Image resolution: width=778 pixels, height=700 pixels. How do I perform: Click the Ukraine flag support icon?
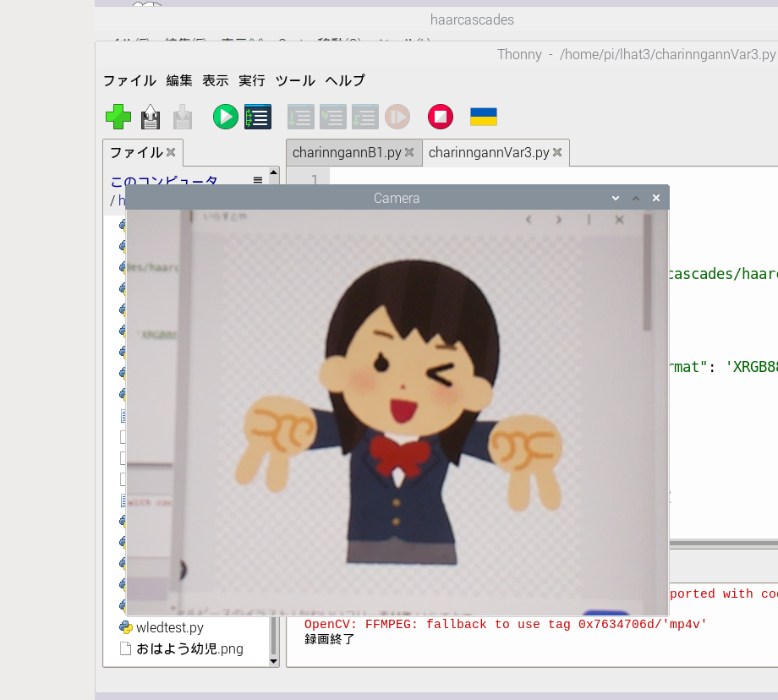(x=484, y=117)
